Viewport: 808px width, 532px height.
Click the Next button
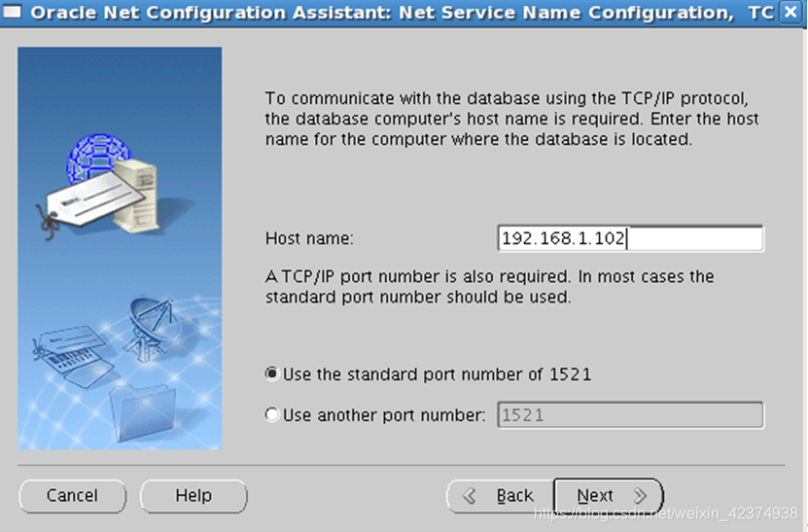point(609,496)
